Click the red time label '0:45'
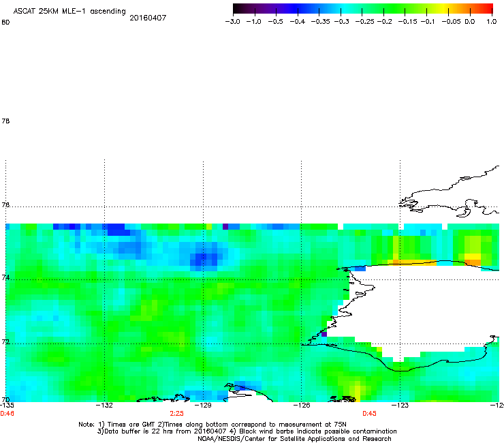504x443 pixels. 369,414
